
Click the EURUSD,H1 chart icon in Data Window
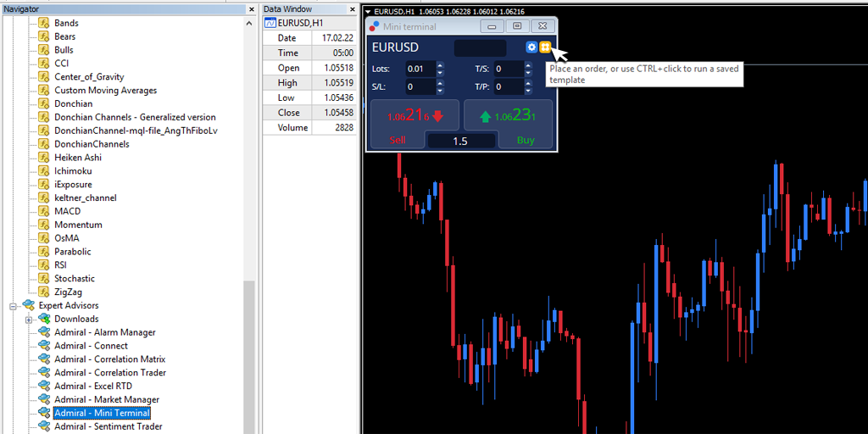tap(270, 23)
